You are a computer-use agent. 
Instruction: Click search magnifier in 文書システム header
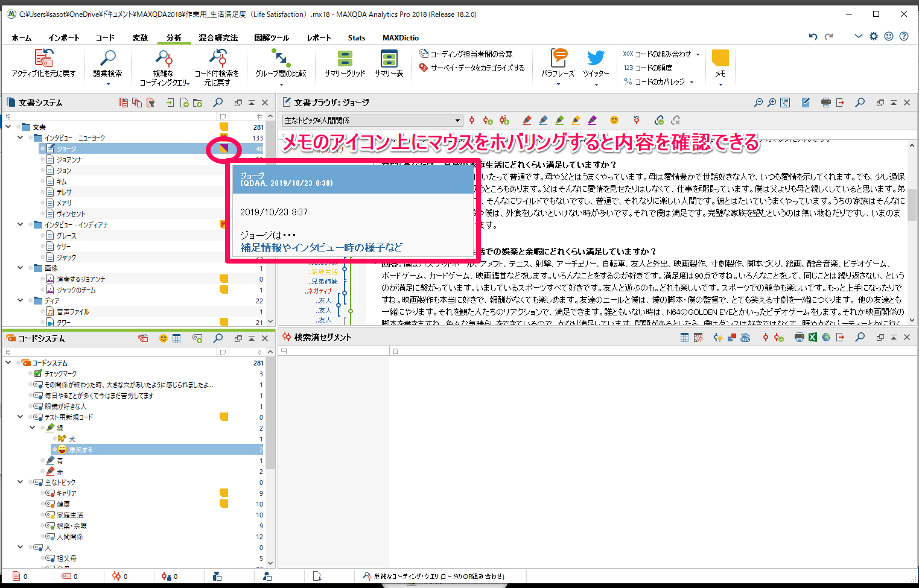point(218,103)
